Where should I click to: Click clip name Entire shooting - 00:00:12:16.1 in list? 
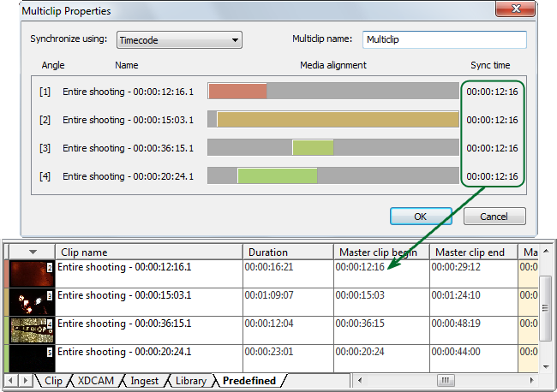pos(124,267)
